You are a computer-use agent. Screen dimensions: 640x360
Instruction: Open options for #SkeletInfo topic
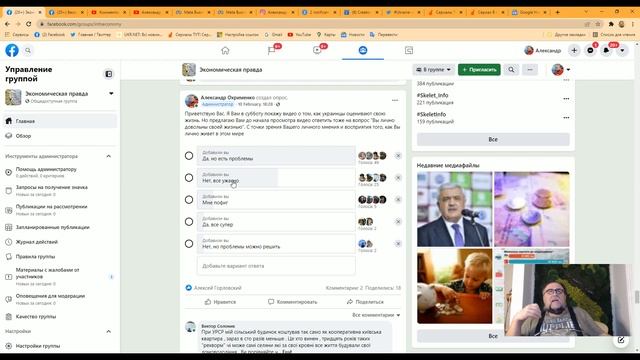[566, 118]
